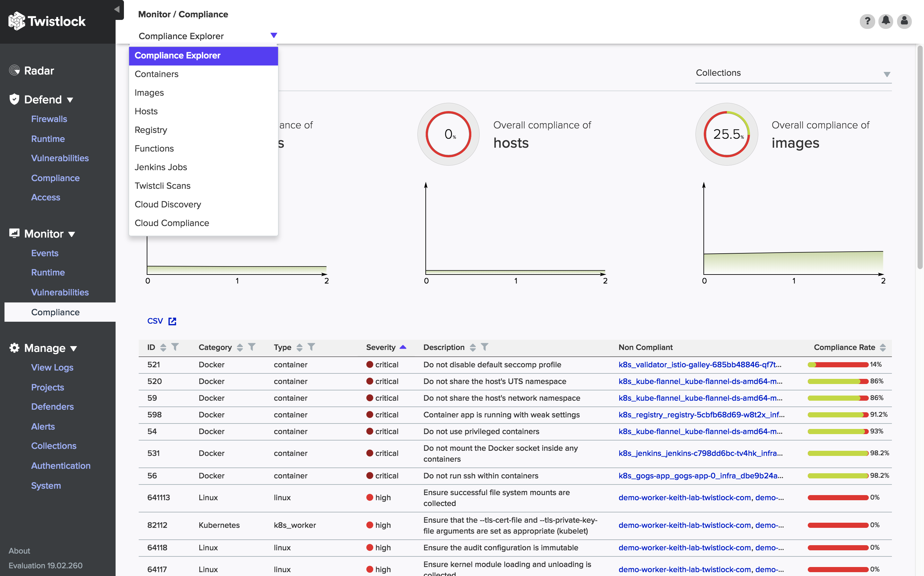This screenshot has height=576, width=924.
Task: Choose Cloud Compliance menu option
Action: point(172,223)
